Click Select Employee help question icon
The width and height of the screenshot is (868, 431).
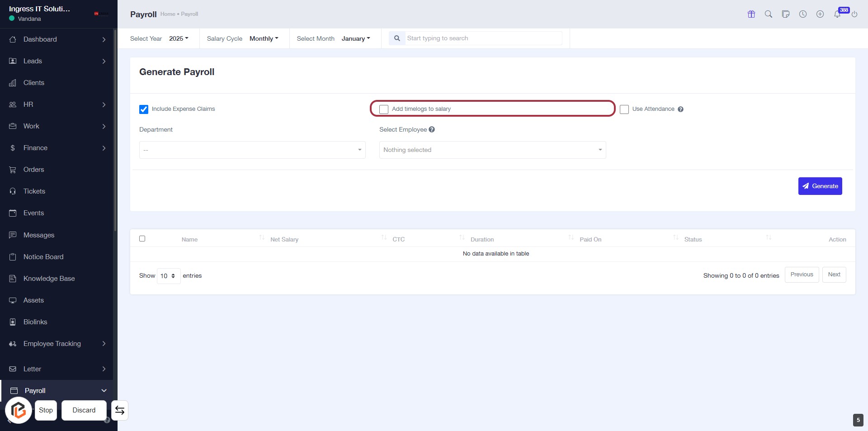pyautogui.click(x=432, y=129)
